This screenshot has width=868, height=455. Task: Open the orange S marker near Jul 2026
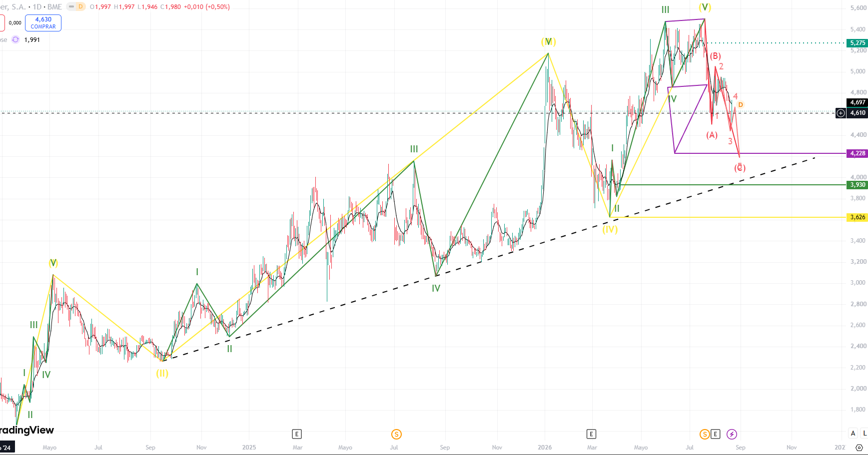(705, 434)
